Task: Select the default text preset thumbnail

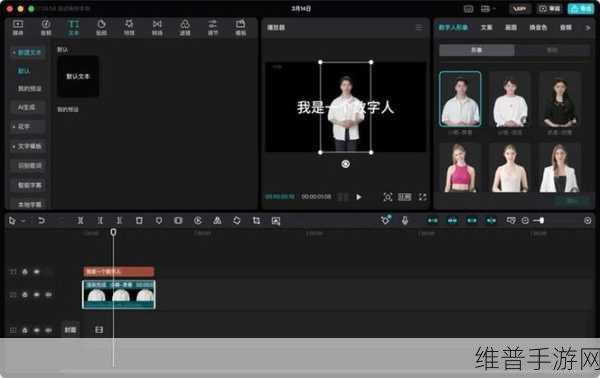Action: click(x=78, y=77)
